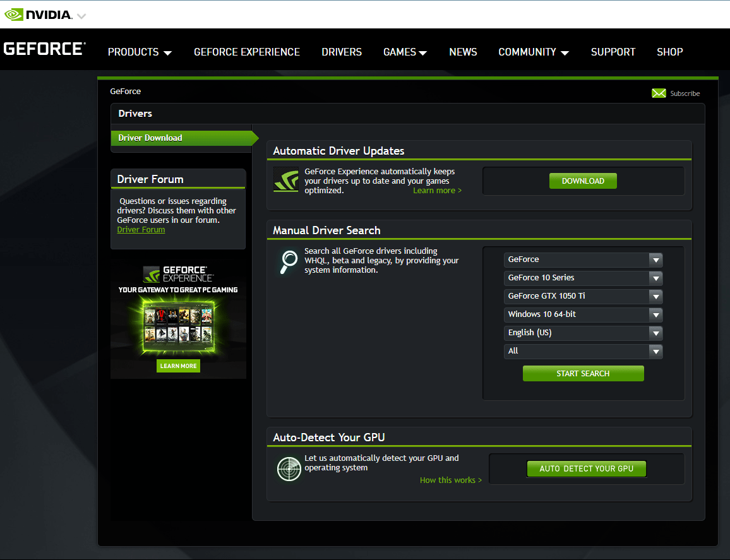Go to GEFORCE EXPERIENCE page
Image resolution: width=730 pixels, height=560 pixels.
coord(247,52)
